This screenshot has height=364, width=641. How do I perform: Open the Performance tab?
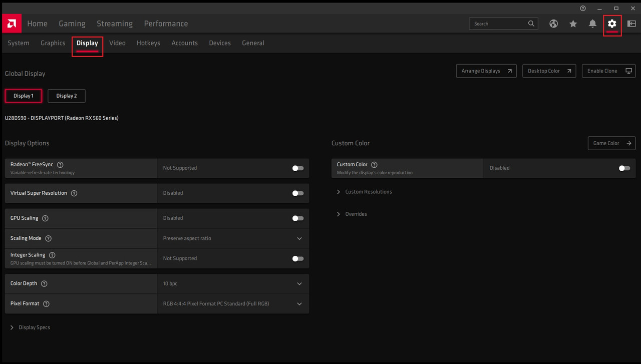pyautogui.click(x=166, y=24)
